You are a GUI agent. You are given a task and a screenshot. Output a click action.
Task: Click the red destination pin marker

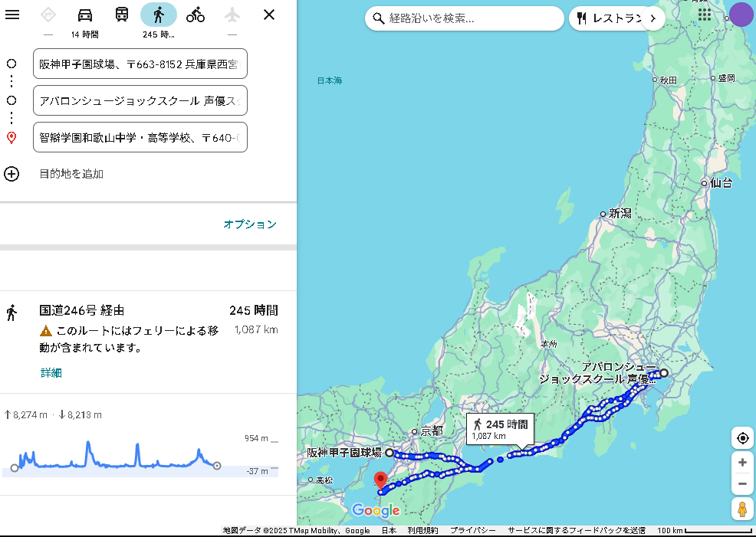380,480
